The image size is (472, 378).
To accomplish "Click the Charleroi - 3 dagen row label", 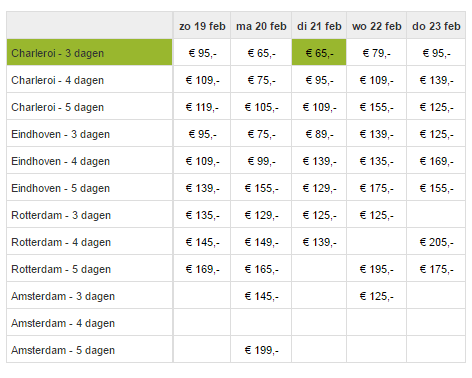I will pyautogui.click(x=57, y=53).
